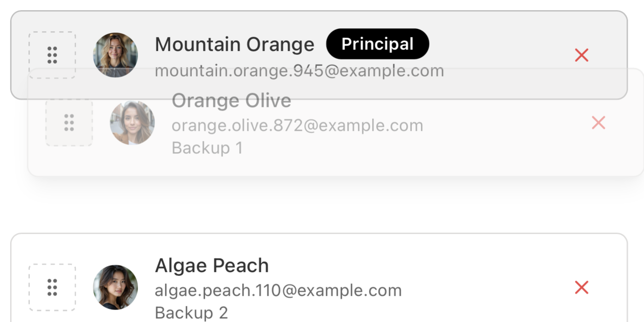Select the Mountain Orange name heading
The image size is (644, 322).
(235, 45)
